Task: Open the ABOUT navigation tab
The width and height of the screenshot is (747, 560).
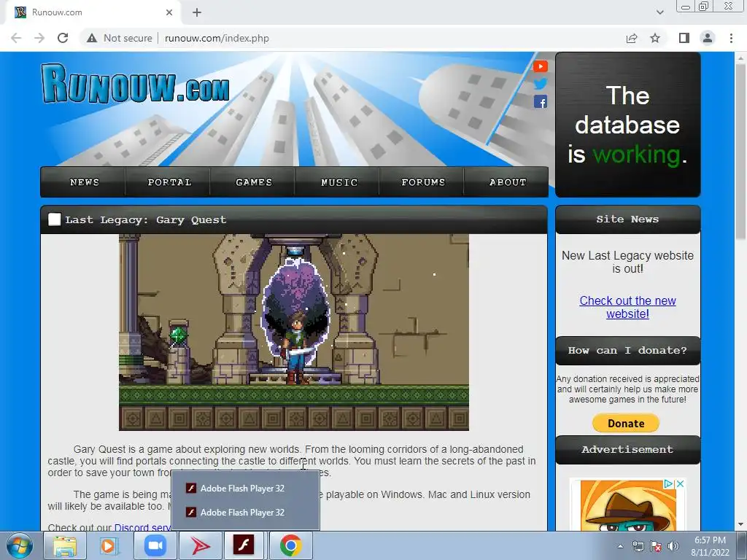Action: (508, 182)
